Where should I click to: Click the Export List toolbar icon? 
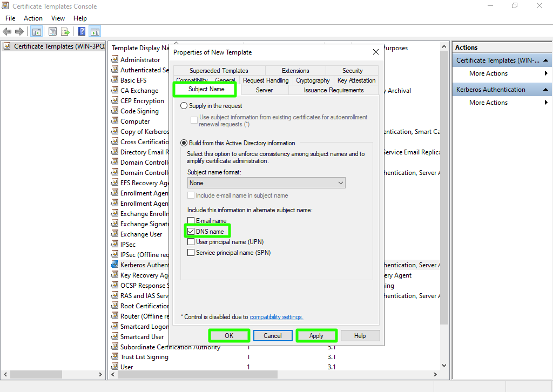click(x=65, y=32)
